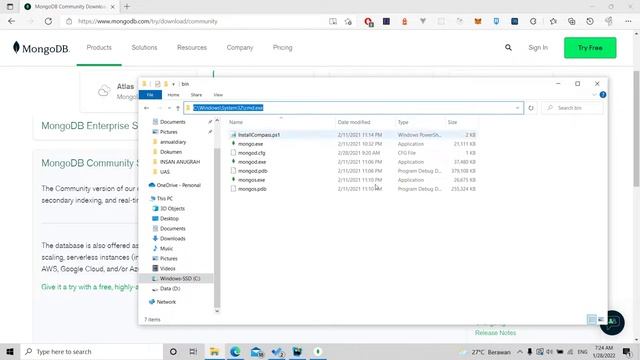Open OneDrive - Personal in navigation pane
640x360 pixels.
[179, 185]
